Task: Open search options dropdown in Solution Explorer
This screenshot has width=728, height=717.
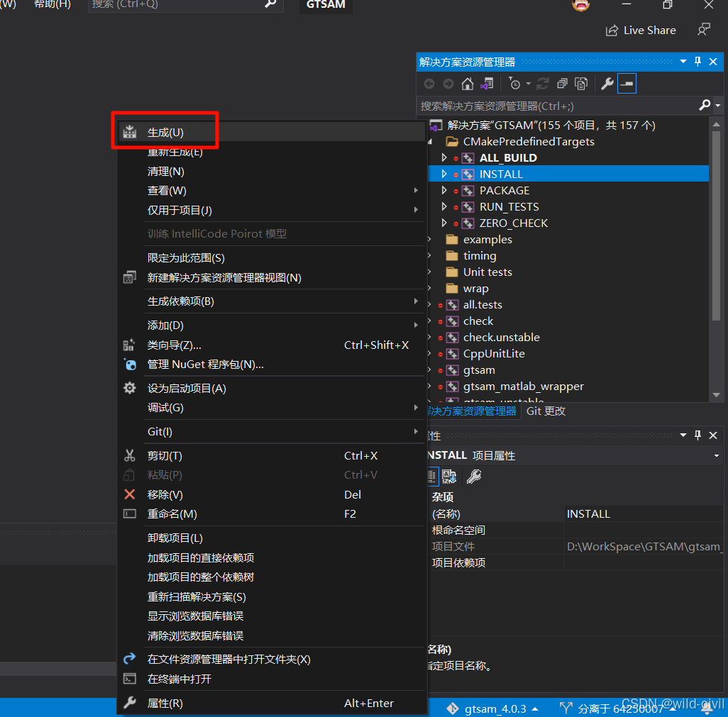Action: [x=718, y=106]
